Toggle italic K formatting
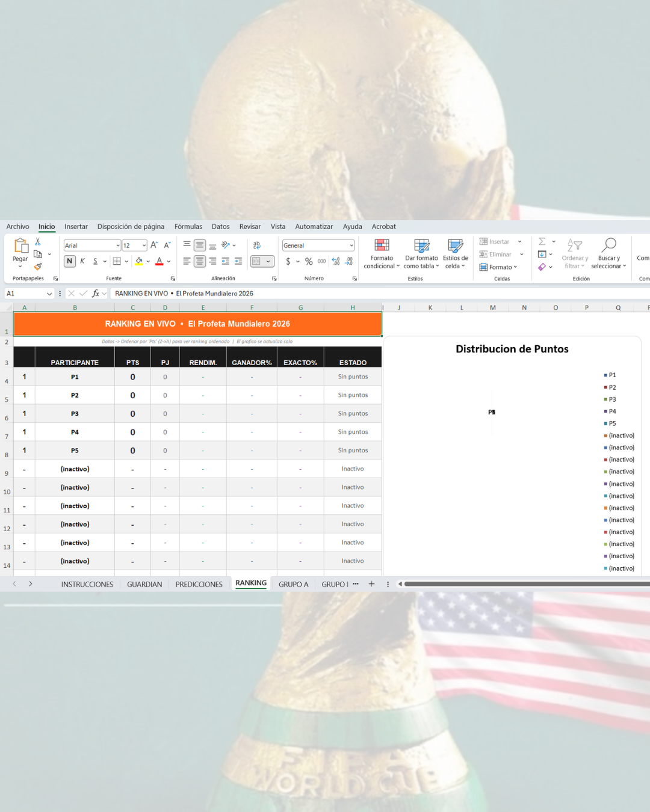The width and height of the screenshot is (650, 812). 82,261
